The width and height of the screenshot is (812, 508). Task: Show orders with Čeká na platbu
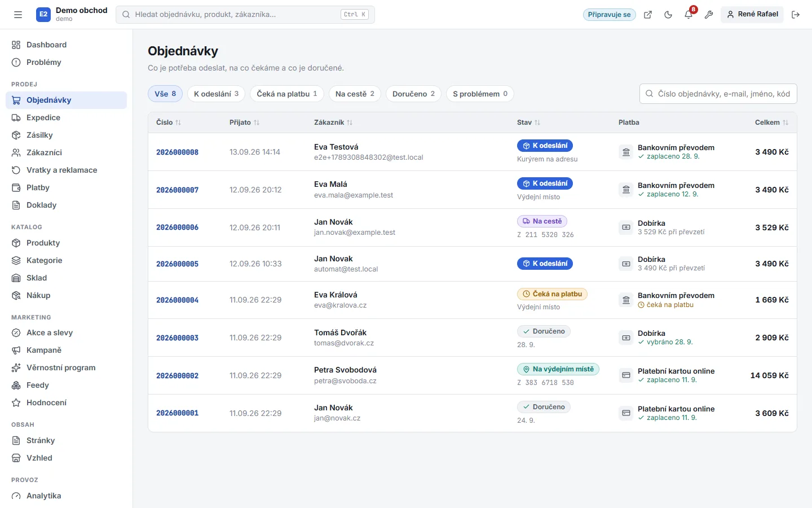click(287, 94)
